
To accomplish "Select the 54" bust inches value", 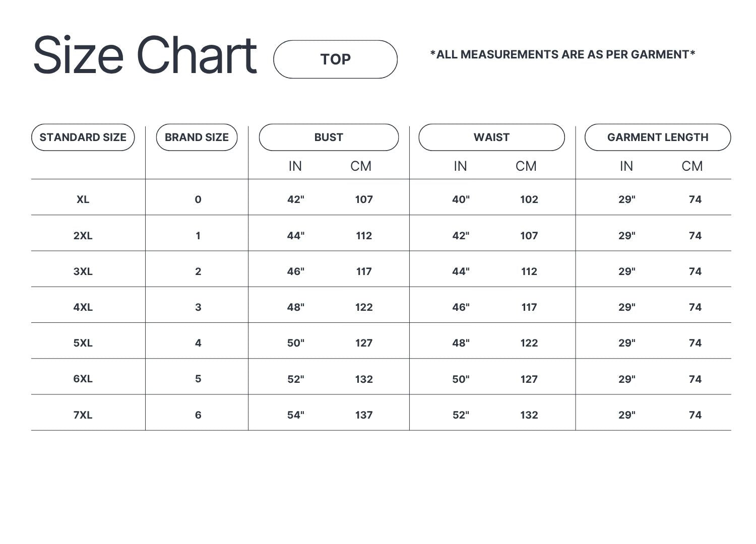I will click(x=296, y=415).
